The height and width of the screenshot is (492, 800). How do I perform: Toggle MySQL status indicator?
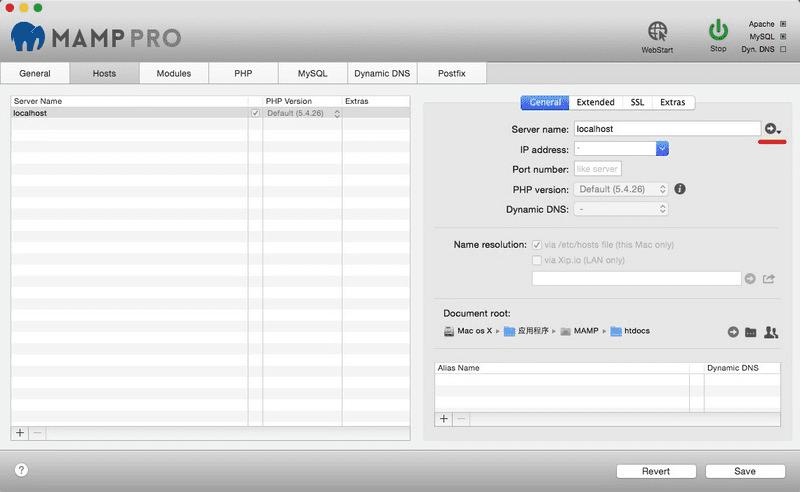tap(783, 36)
